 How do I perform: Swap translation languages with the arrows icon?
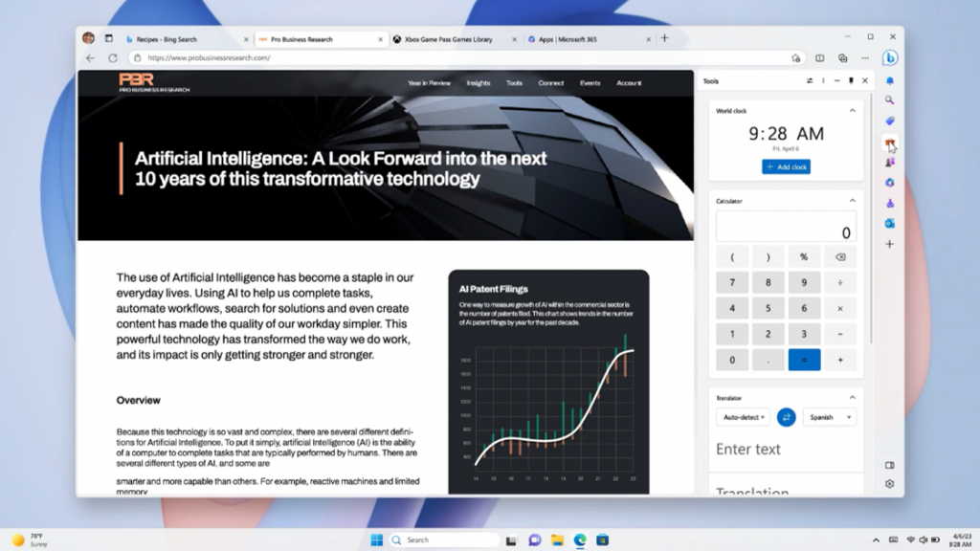tap(788, 417)
